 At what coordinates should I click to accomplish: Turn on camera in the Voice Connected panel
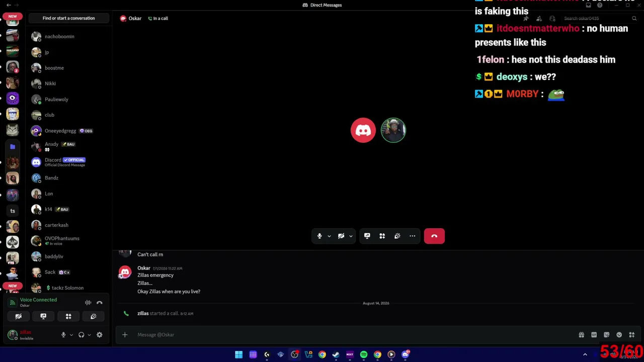18,316
